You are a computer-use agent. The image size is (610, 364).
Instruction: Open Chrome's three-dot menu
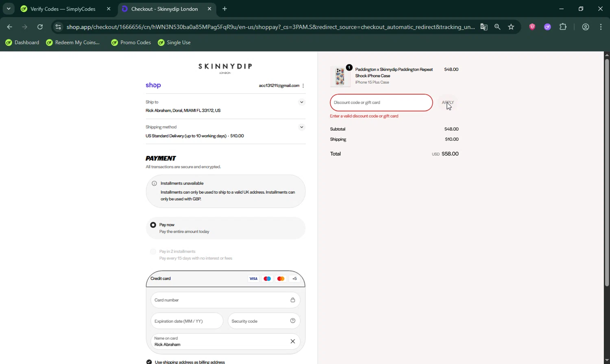(x=601, y=27)
